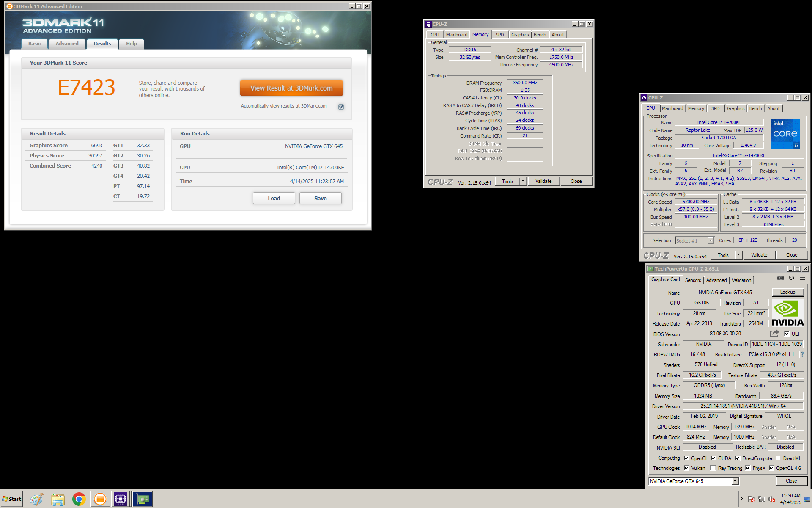This screenshot has height=508, width=812.
Task: Click the Load button in Run Details
Action: pyautogui.click(x=274, y=198)
